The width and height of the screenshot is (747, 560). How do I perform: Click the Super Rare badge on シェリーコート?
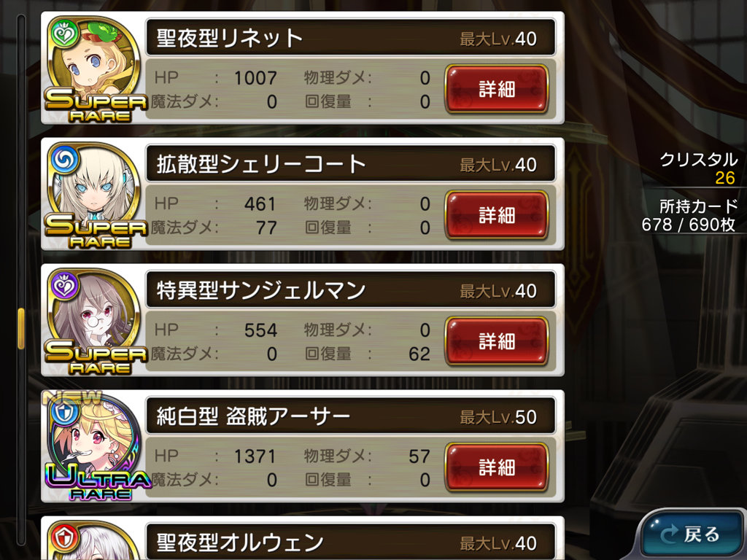pyautogui.click(x=96, y=231)
